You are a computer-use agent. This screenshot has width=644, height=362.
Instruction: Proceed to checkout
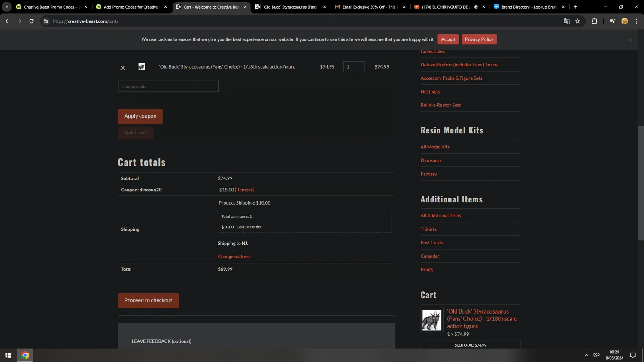click(x=148, y=300)
